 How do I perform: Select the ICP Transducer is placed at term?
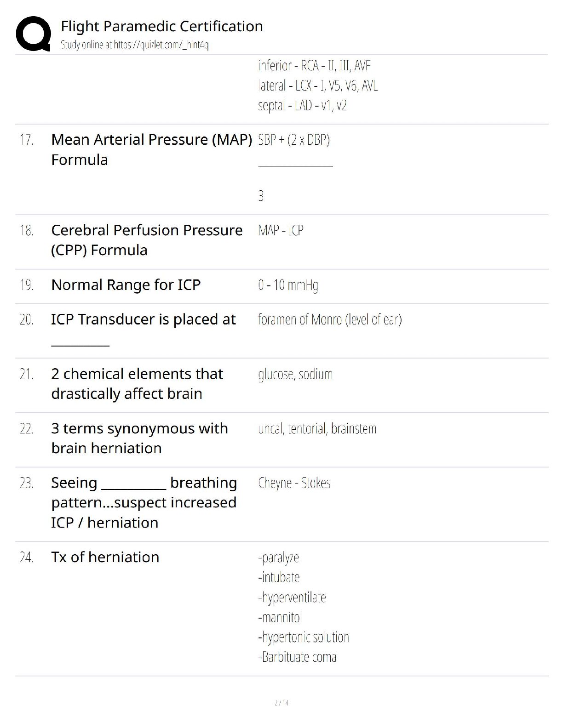click(143, 330)
